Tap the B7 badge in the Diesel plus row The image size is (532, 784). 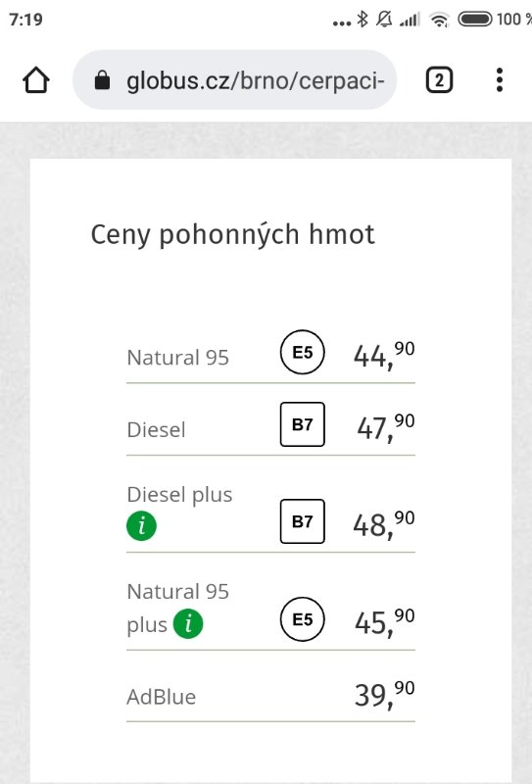pos(303,521)
